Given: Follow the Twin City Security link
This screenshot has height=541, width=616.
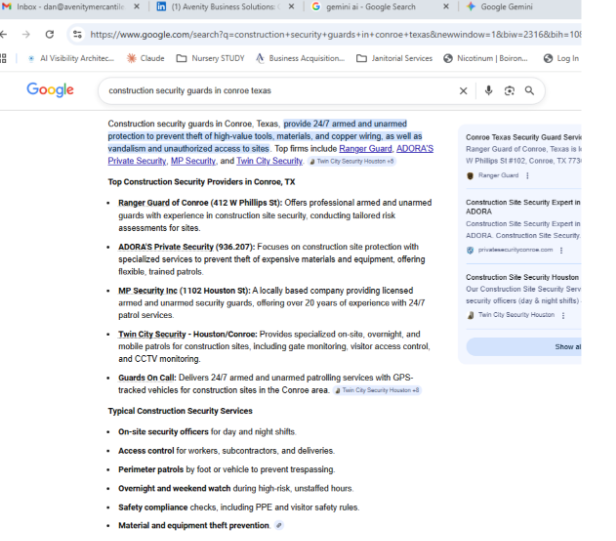Looking at the screenshot, I should [x=269, y=161].
